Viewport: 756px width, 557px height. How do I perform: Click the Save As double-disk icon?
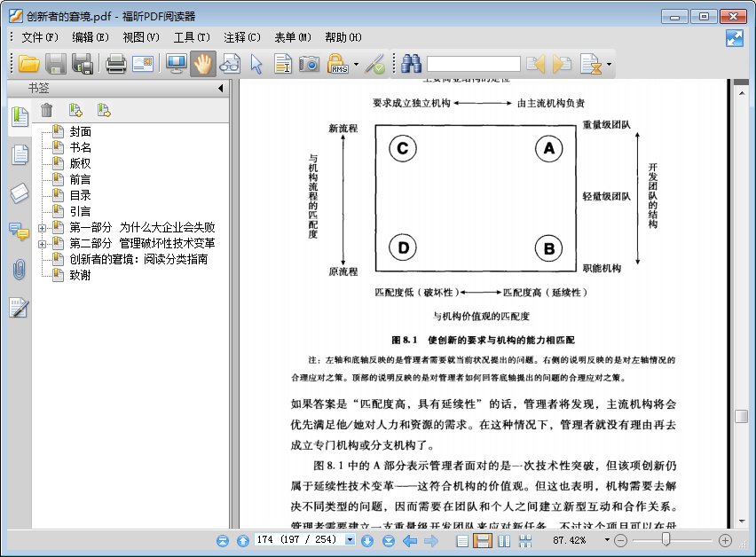pos(83,64)
